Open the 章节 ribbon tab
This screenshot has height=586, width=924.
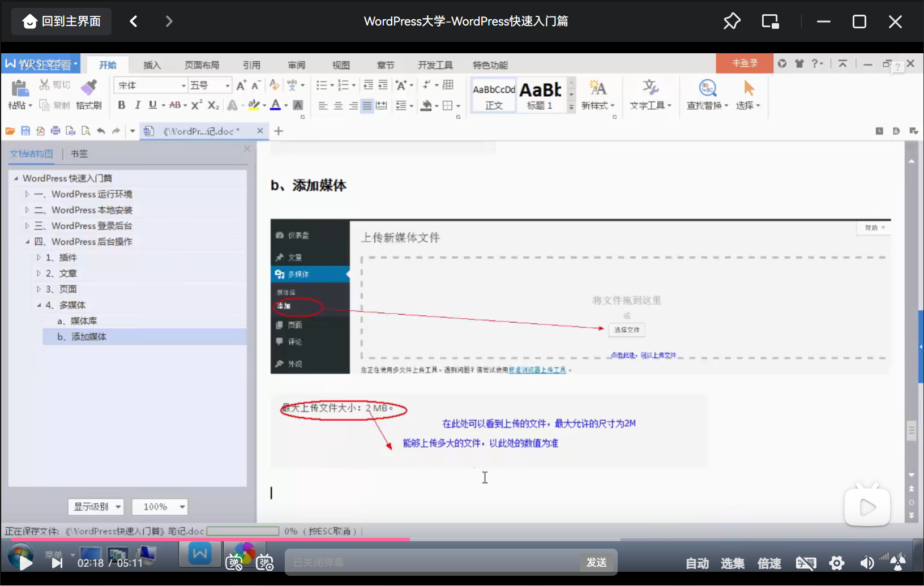coord(386,65)
